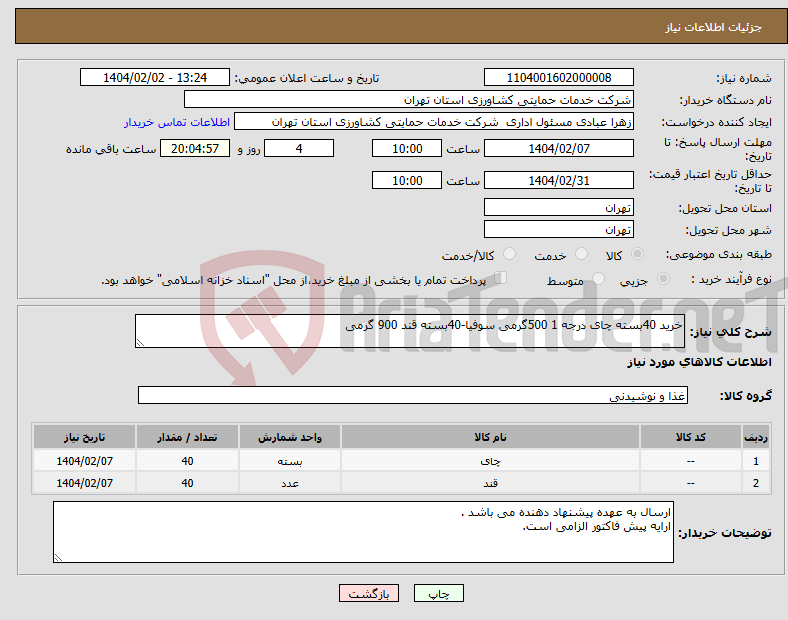This screenshot has height=620, width=788.
Task: Click the چاپ (print) button
Action: pyautogui.click(x=438, y=593)
